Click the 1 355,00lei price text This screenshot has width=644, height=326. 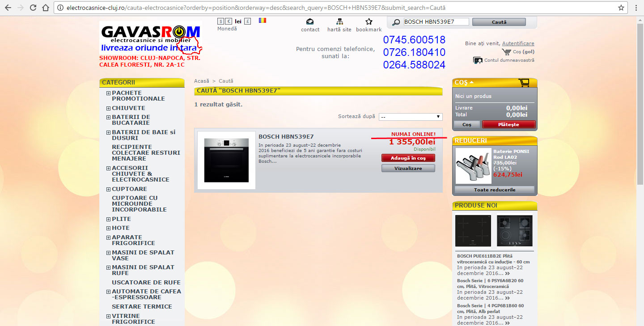412,142
